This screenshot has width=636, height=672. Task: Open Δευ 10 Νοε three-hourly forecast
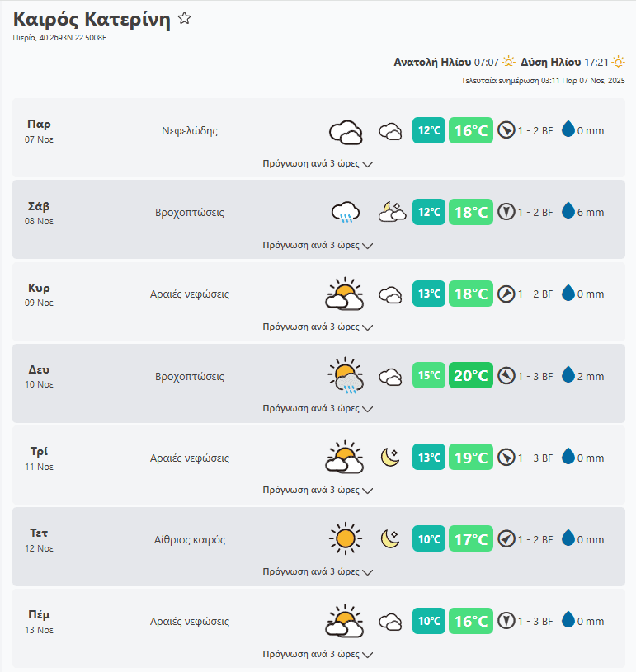coord(318,408)
